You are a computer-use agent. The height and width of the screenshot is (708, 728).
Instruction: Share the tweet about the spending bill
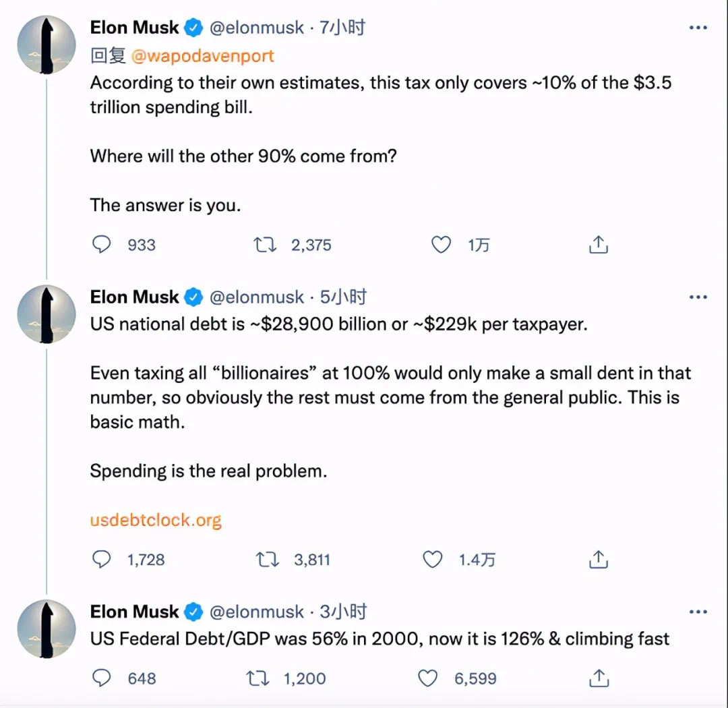coord(599,244)
